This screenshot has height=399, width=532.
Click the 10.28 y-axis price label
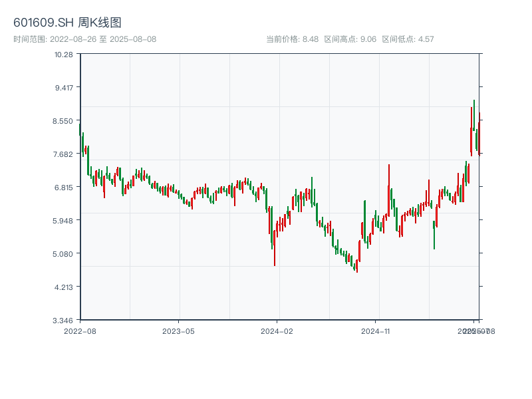64,55
